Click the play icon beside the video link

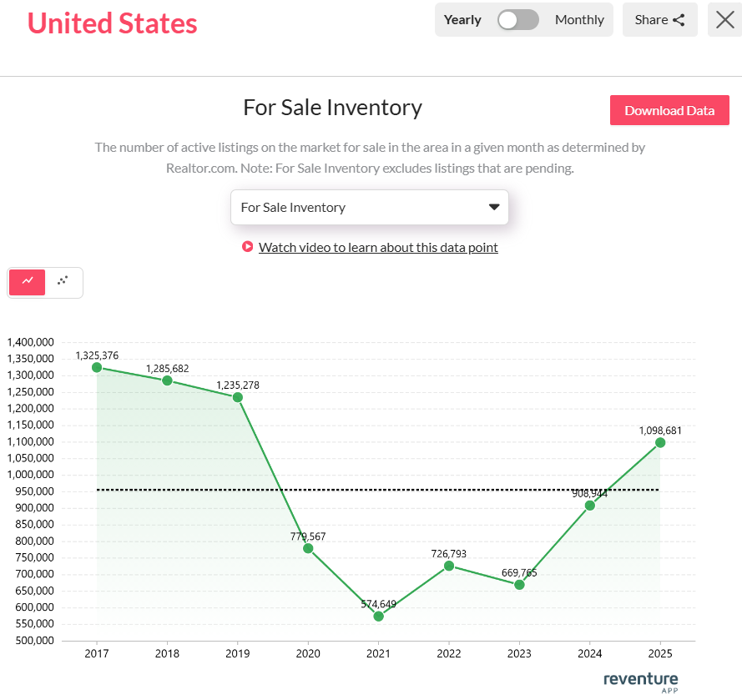click(x=247, y=247)
